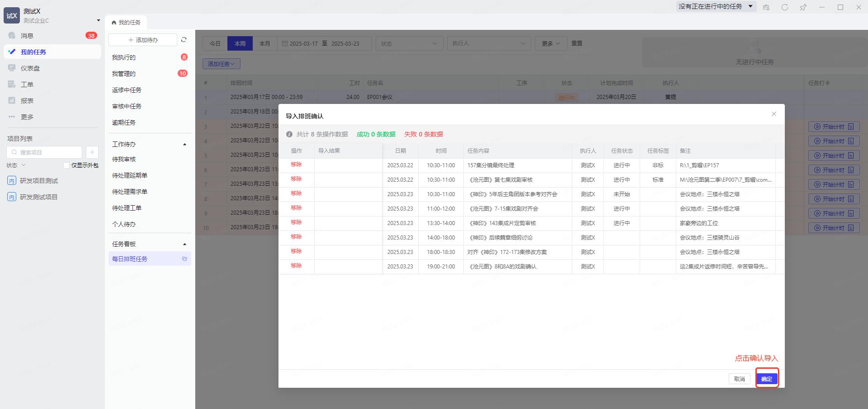This screenshot has height=409, width=868.
Task: Open the 更多 filters dropdown
Action: [551, 43]
